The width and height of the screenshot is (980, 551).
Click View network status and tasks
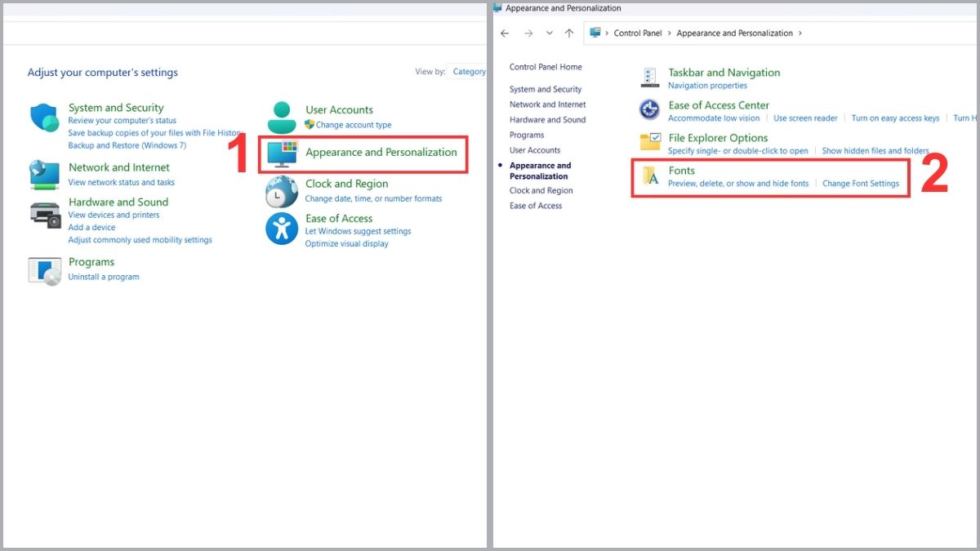coord(122,182)
